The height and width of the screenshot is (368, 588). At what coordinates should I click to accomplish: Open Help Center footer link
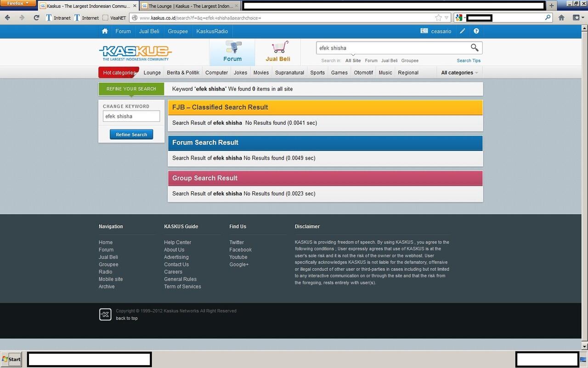(x=177, y=242)
